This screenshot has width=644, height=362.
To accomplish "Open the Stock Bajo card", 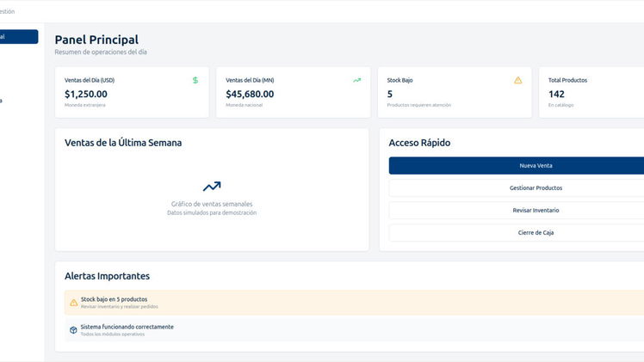I will coord(455,92).
